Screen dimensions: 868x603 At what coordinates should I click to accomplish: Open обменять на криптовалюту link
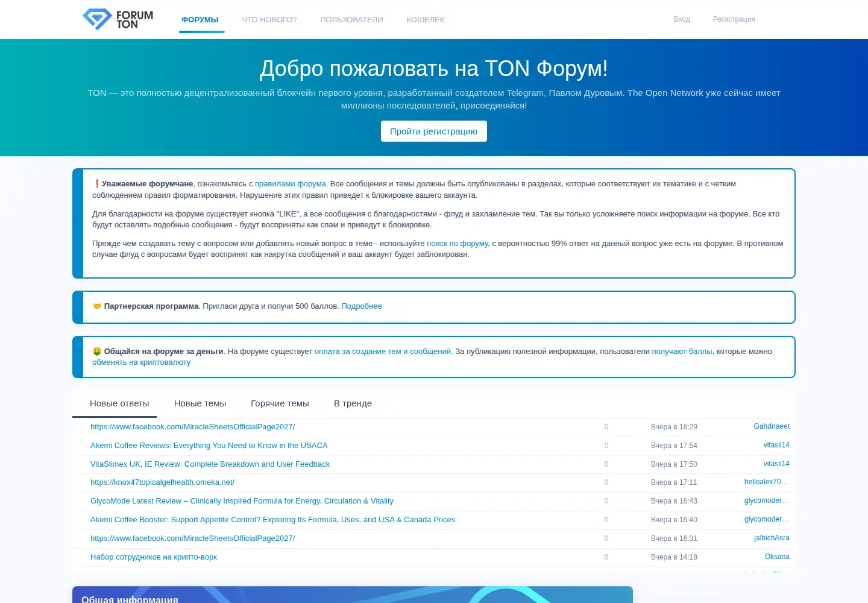141,362
